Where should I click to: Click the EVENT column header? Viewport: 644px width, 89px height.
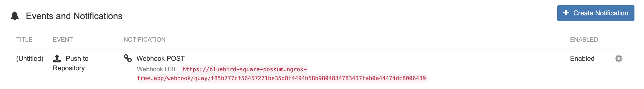coord(63,40)
